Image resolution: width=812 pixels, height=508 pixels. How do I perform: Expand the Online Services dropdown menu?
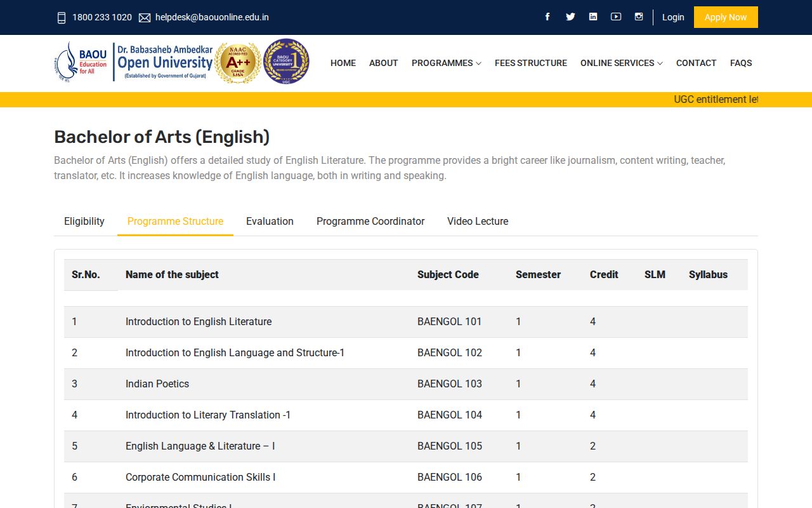(622, 63)
